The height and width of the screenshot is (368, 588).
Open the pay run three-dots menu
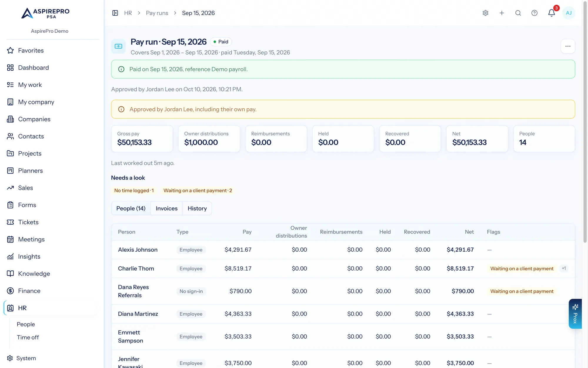click(568, 46)
